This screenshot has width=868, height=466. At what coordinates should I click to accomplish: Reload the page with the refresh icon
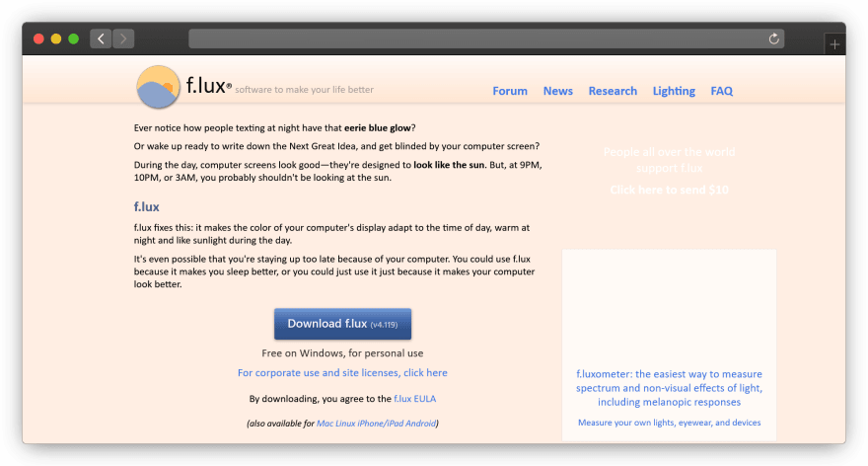pyautogui.click(x=774, y=39)
